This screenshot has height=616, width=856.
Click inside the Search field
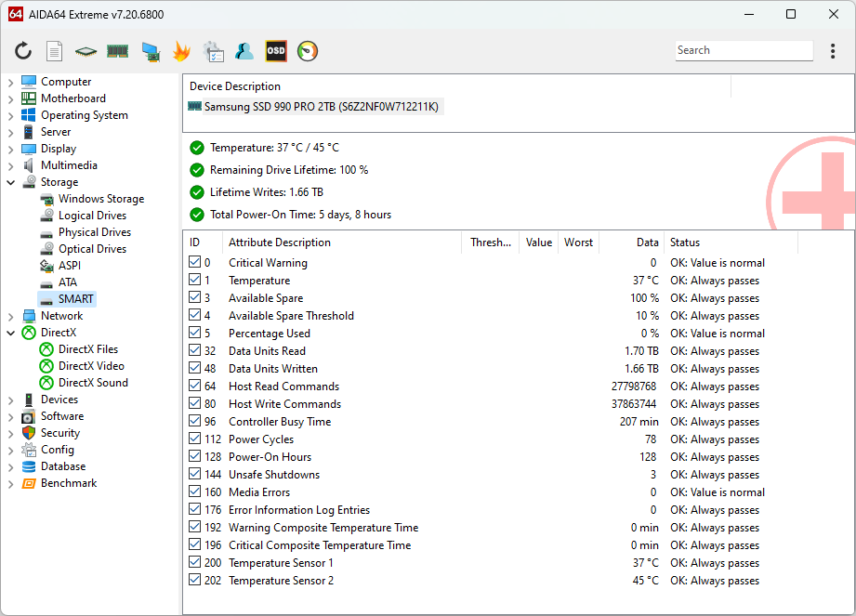(743, 49)
